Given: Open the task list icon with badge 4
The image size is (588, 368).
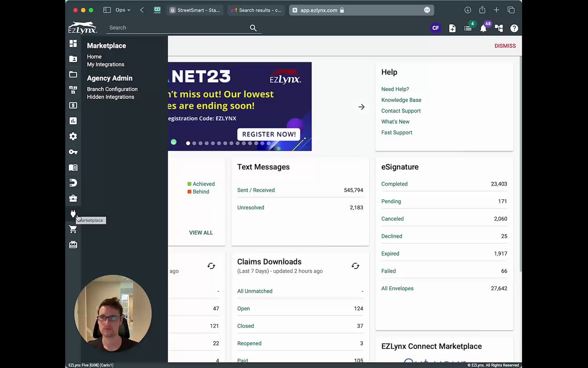Looking at the screenshot, I should tap(468, 28).
